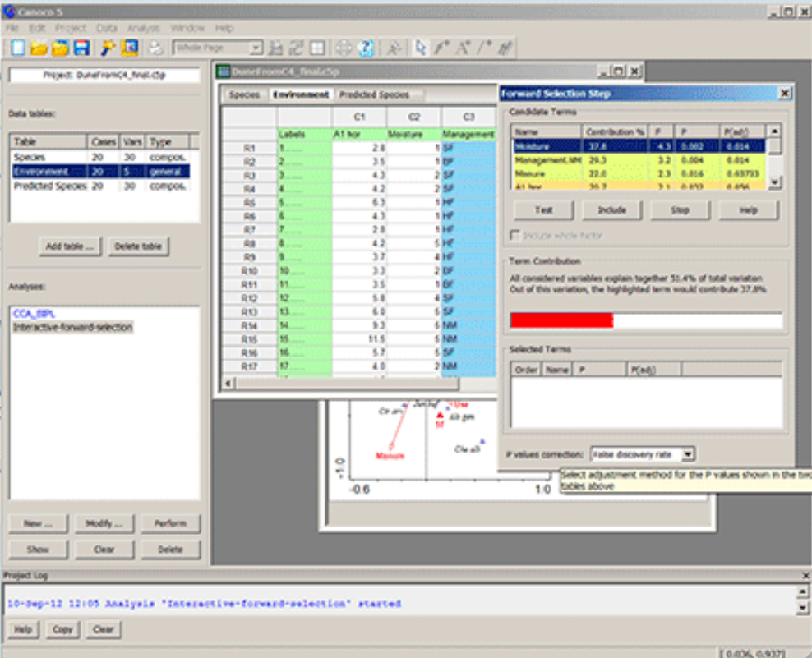Image resolution: width=812 pixels, height=658 pixels.
Task: Click the C2 column header
Action: click(413, 117)
